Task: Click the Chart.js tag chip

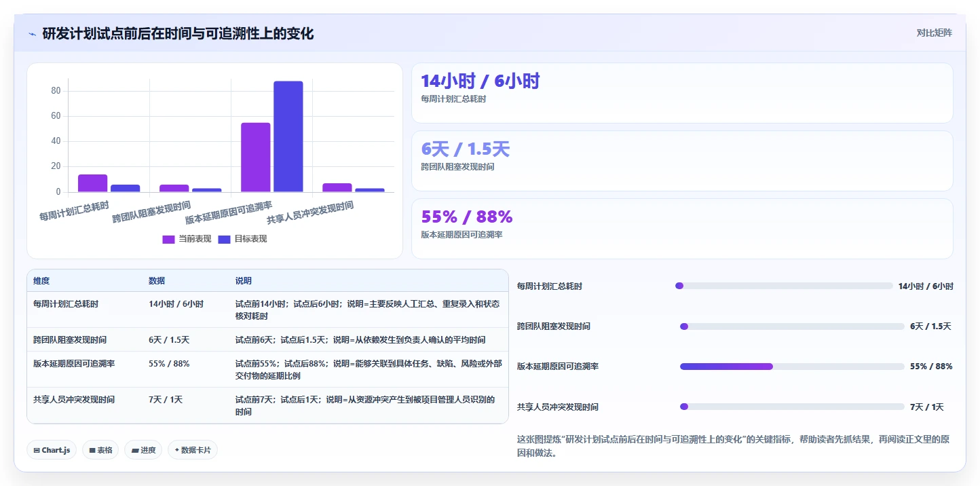Action: point(52,450)
